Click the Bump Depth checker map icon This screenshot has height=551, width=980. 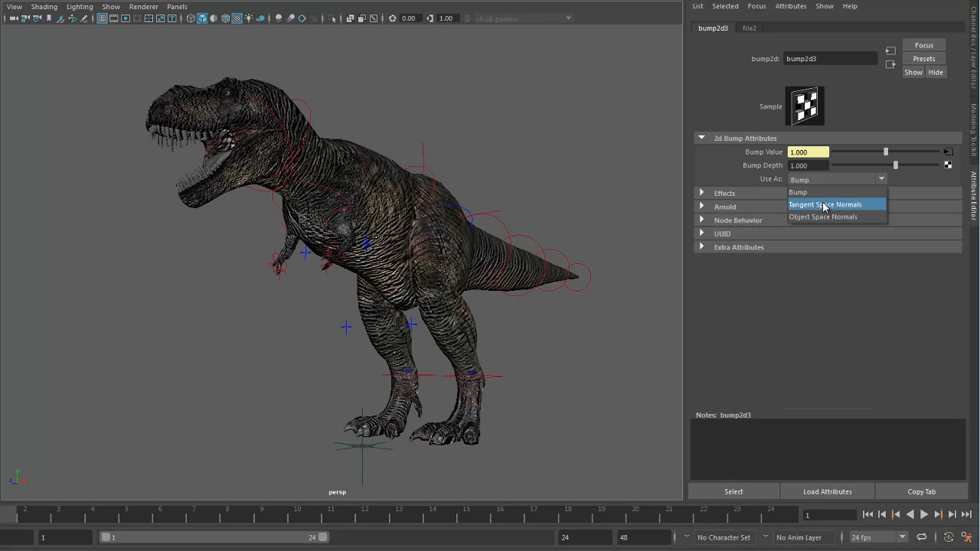[x=948, y=165]
